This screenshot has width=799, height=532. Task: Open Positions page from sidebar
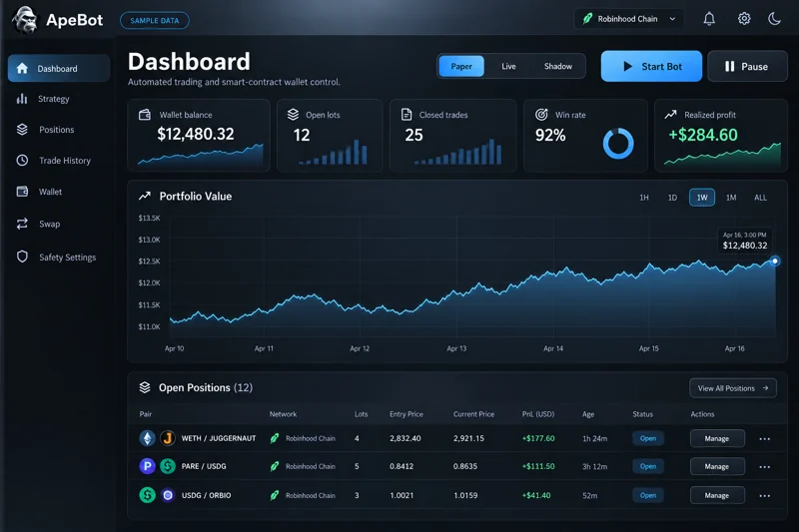point(59,130)
